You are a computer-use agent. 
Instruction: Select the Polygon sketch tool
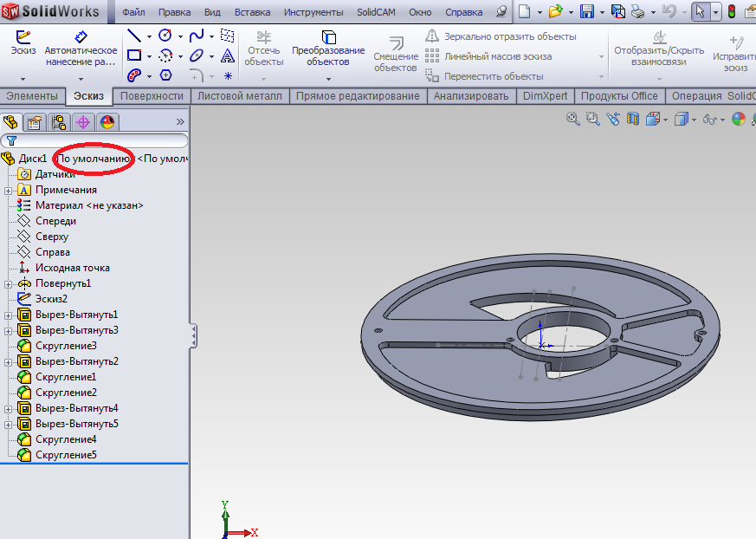165,75
